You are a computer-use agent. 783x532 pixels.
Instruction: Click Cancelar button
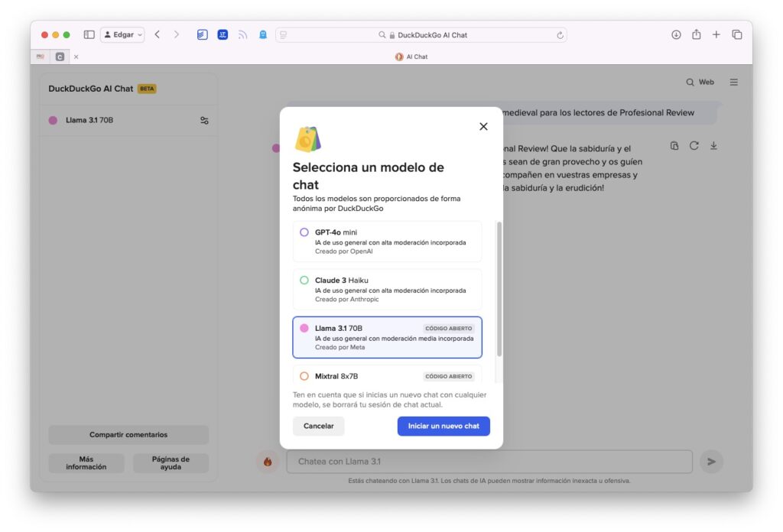319,426
